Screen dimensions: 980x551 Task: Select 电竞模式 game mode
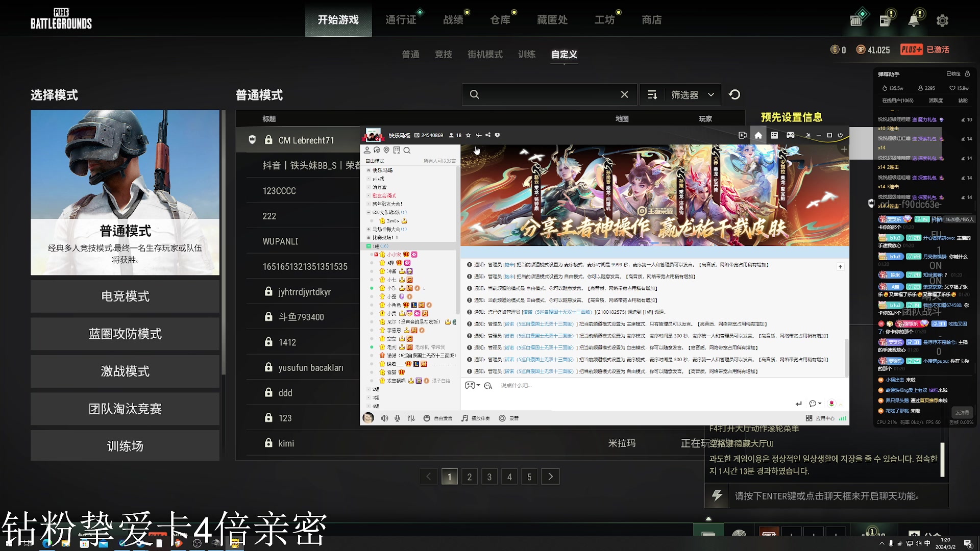[125, 296]
